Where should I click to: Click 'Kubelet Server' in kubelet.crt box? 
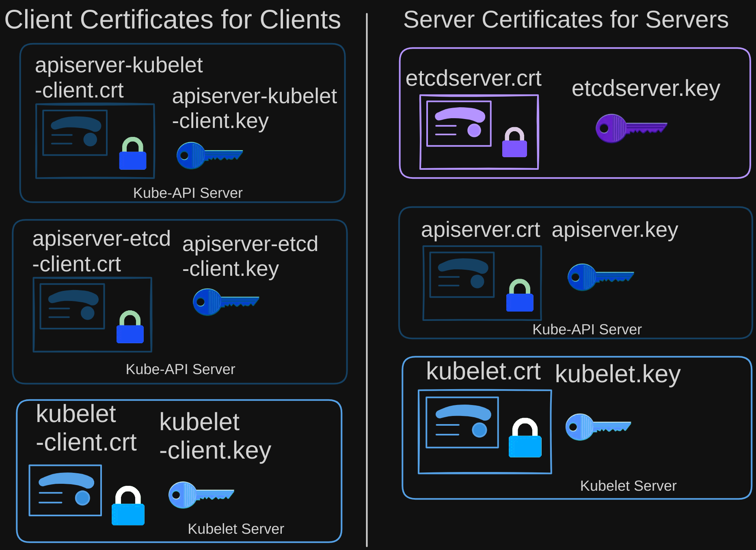coord(628,486)
